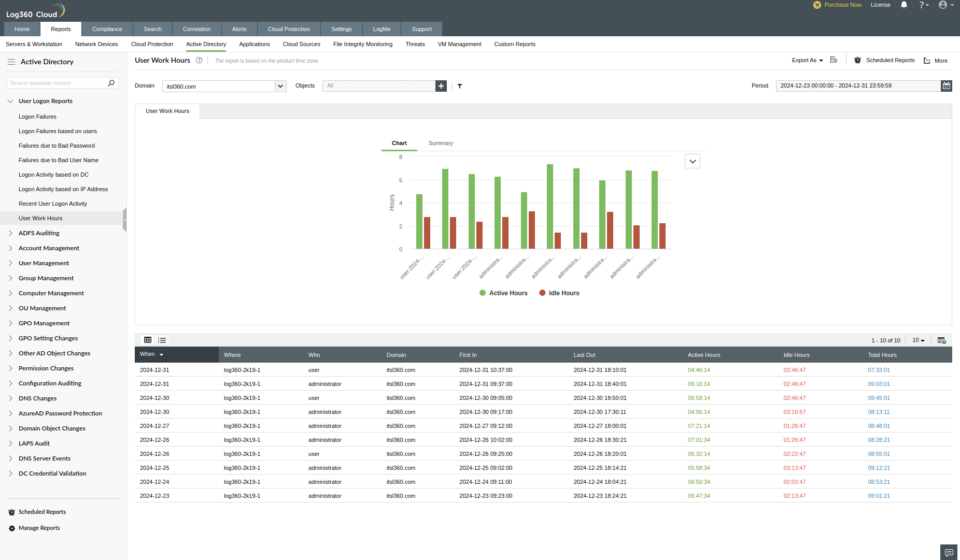Click the Purchase Now cart icon

[817, 5]
